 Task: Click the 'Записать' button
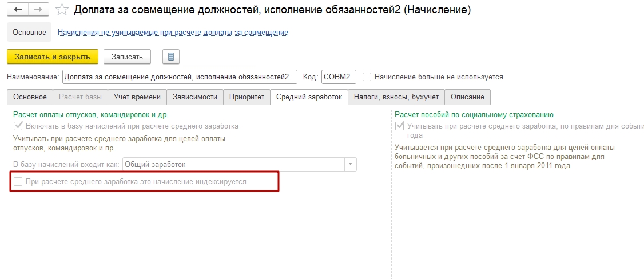(127, 57)
